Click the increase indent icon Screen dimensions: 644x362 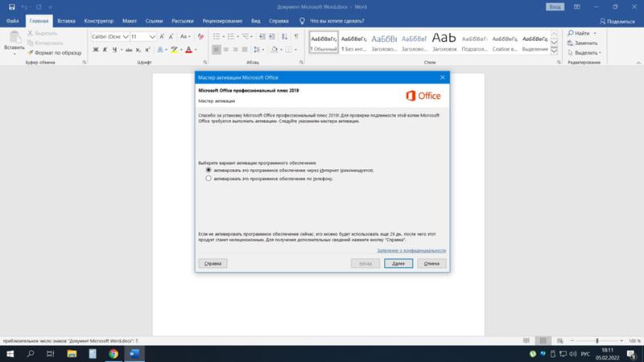point(272,36)
